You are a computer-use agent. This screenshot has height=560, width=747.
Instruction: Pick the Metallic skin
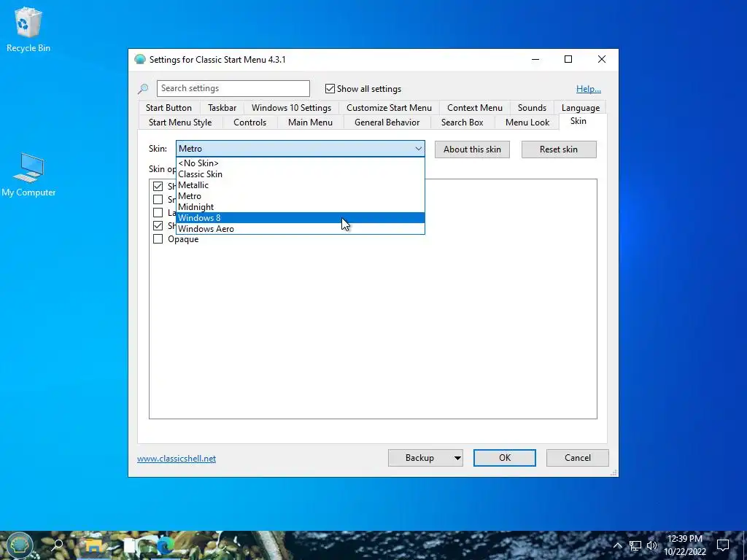(x=300, y=185)
